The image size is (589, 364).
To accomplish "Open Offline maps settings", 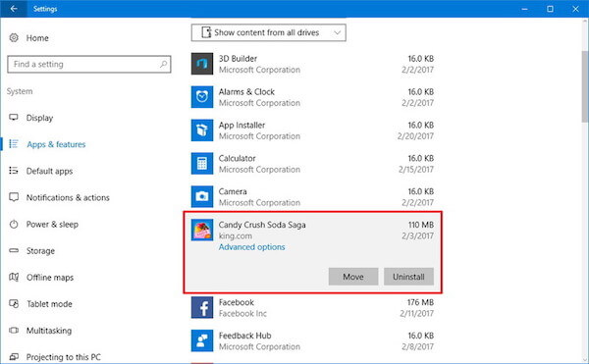I will click(50, 278).
